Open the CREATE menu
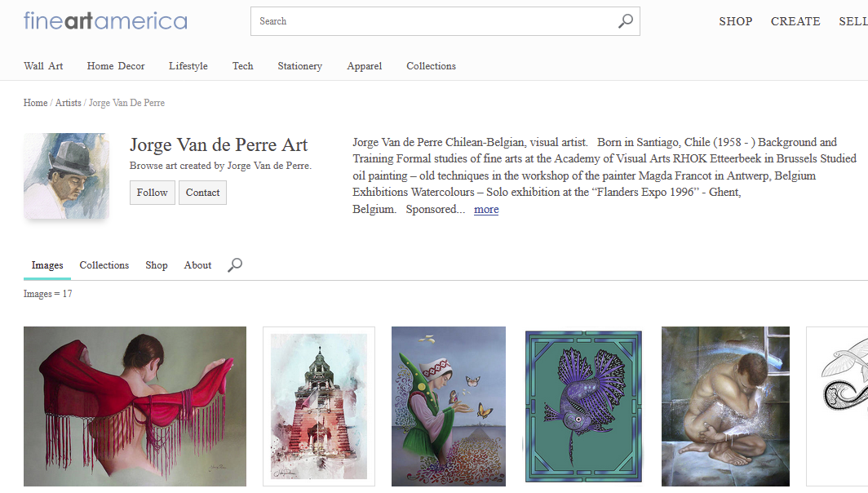Image resolution: width=868 pixels, height=493 pixels. click(795, 21)
